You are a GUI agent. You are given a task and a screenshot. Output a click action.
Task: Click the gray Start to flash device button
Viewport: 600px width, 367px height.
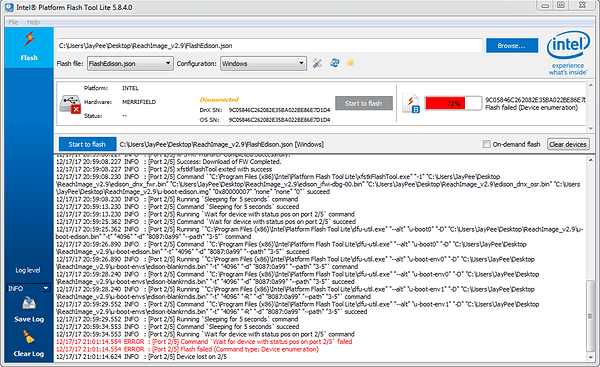pyautogui.click(x=364, y=103)
